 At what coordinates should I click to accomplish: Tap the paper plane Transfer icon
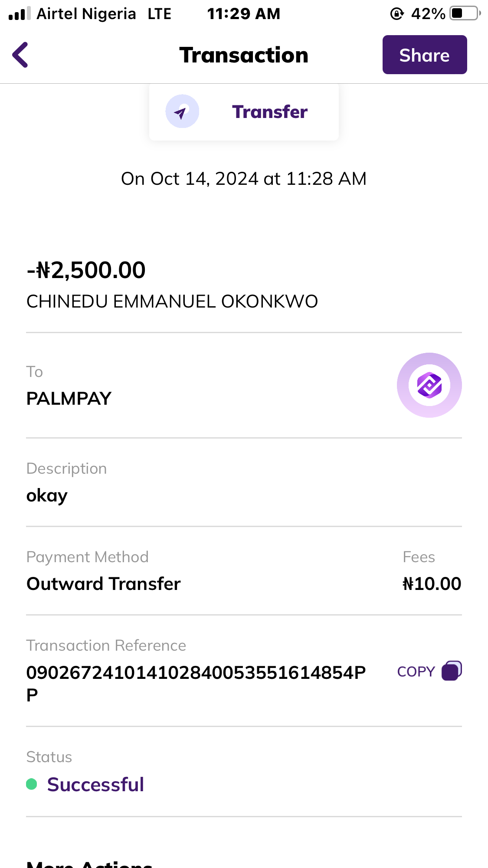click(x=182, y=111)
